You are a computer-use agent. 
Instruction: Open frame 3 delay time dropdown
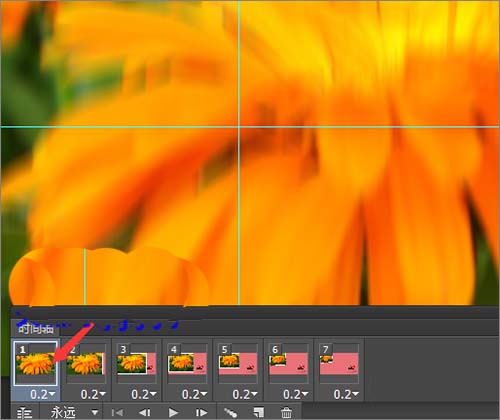pyautogui.click(x=144, y=394)
